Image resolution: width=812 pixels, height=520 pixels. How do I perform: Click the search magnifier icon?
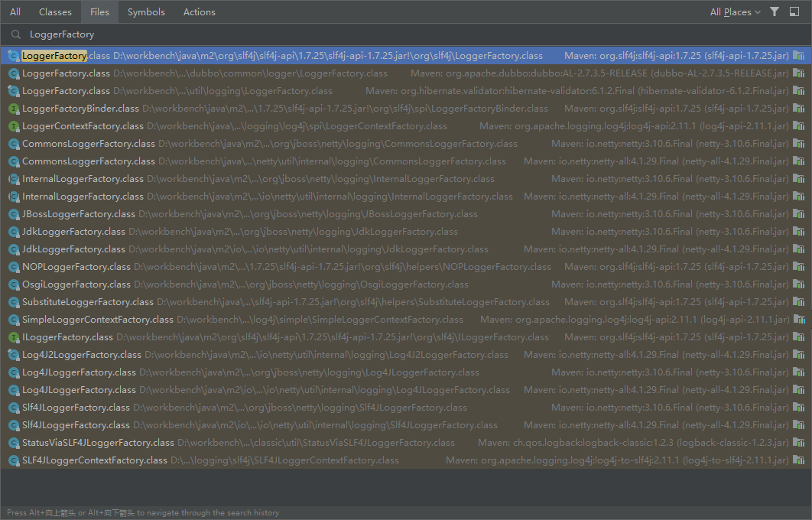point(15,34)
